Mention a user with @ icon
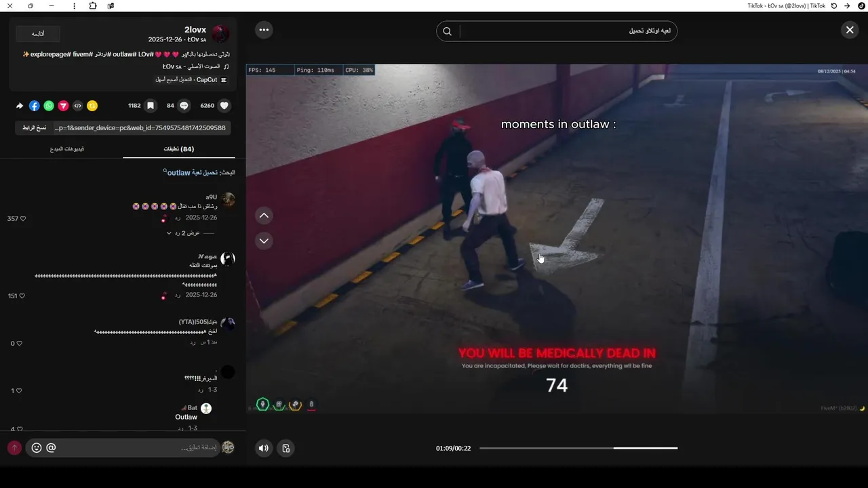868x488 pixels. coord(51,447)
